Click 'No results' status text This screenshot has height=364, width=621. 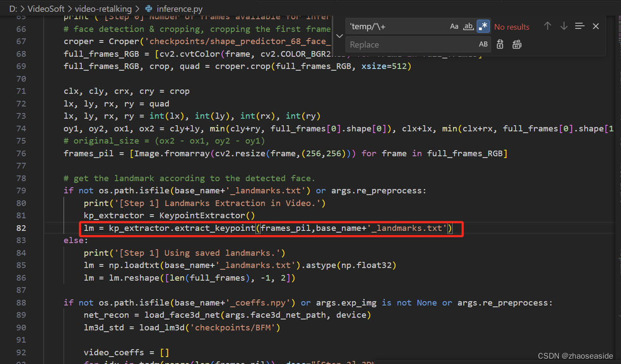click(512, 27)
